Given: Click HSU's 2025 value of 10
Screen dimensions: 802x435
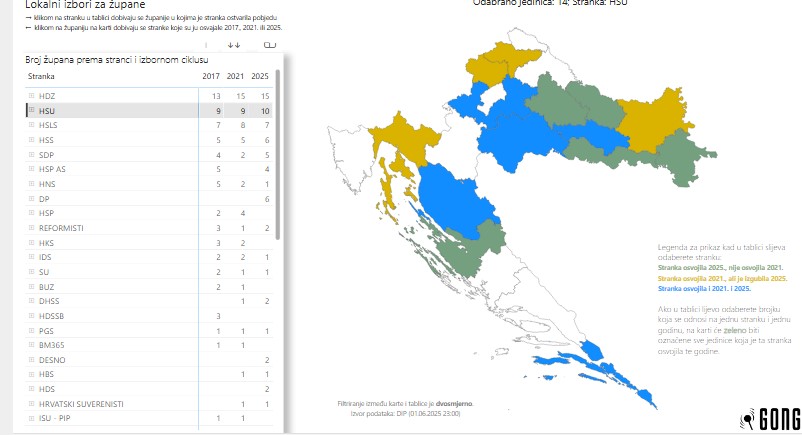Looking at the screenshot, I should 264,110.
